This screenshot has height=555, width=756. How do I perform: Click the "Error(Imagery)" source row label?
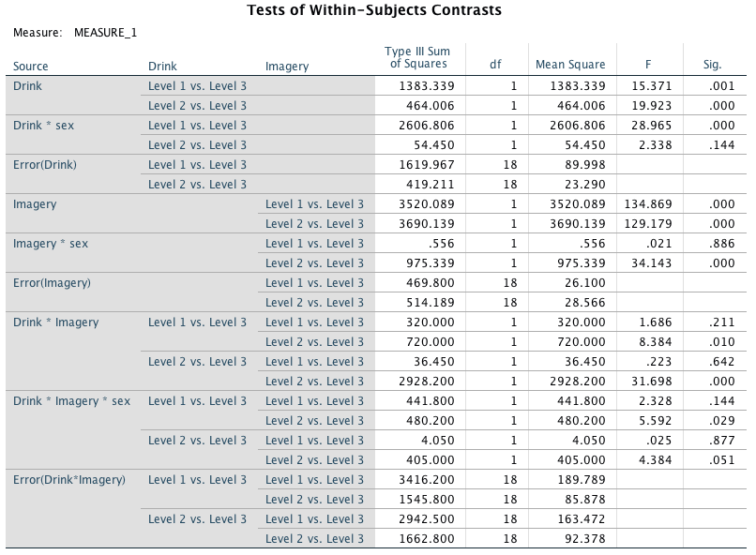coord(52,283)
